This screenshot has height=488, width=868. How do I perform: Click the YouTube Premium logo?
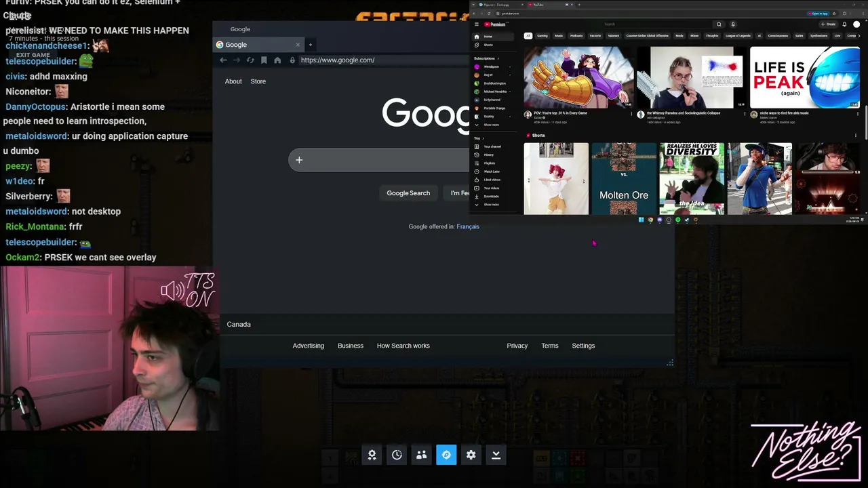(495, 24)
